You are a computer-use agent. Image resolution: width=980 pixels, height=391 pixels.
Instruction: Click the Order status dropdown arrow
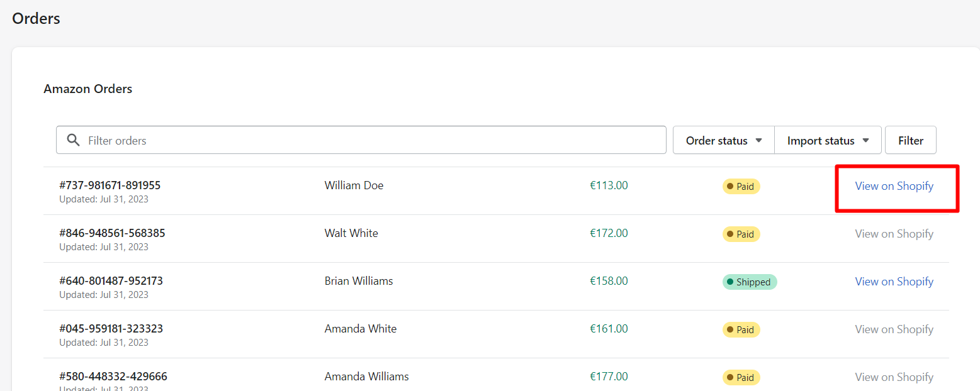(x=758, y=141)
